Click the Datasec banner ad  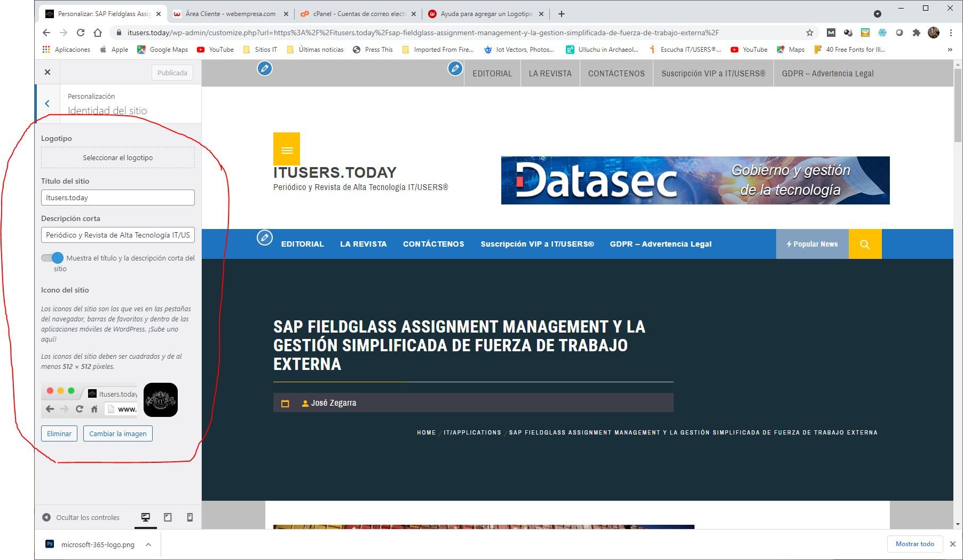tap(695, 180)
